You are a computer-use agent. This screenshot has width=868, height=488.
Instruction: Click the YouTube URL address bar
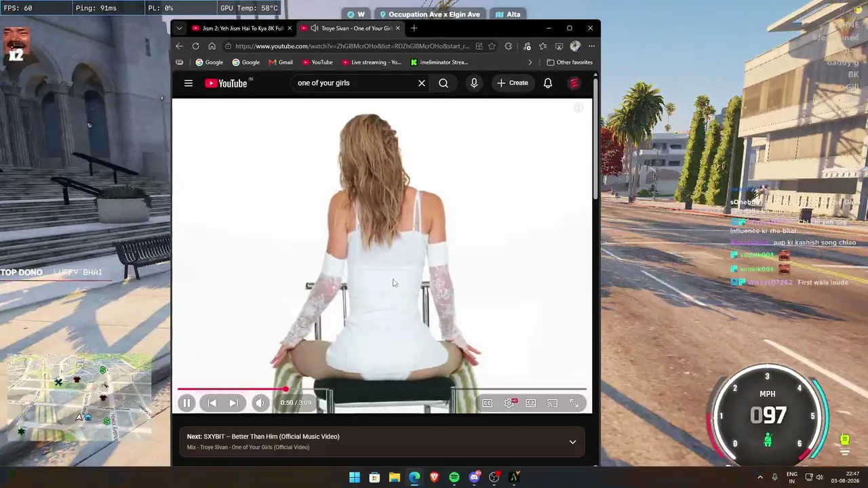pyautogui.click(x=352, y=46)
